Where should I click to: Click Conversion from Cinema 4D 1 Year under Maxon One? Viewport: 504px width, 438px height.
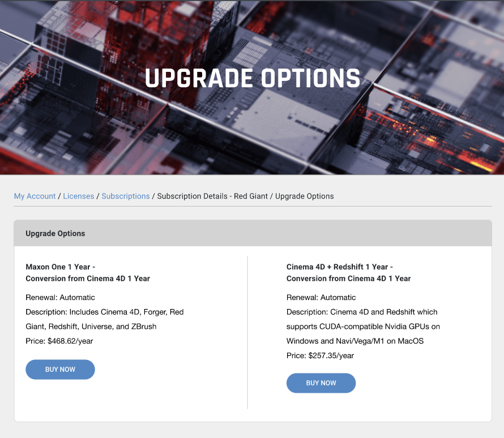point(88,278)
